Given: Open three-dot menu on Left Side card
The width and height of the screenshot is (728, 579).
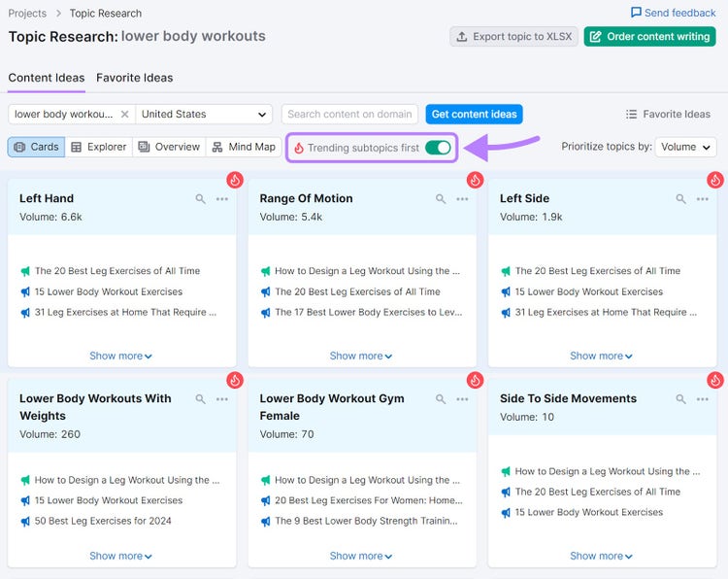Looking at the screenshot, I should [x=703, y=199].
